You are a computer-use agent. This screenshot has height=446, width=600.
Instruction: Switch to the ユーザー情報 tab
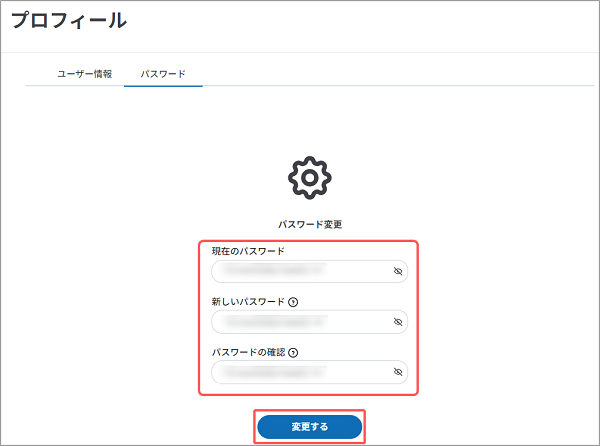82,74
